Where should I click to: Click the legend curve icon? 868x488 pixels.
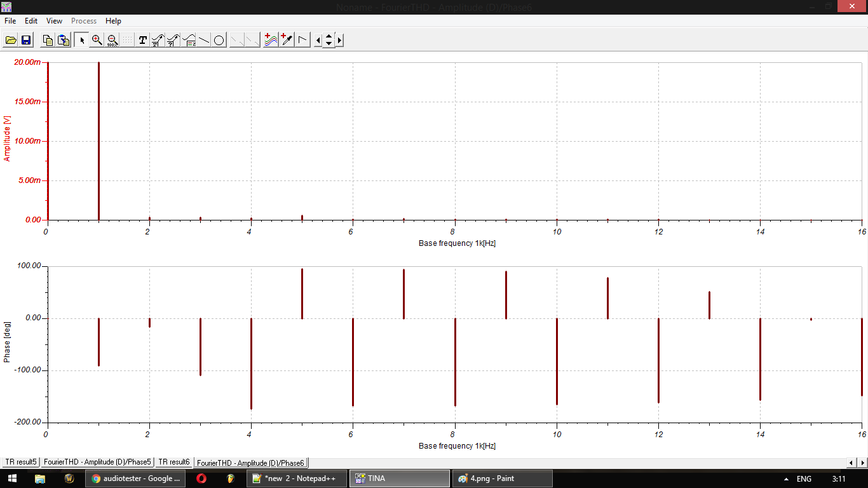point(189,40)
